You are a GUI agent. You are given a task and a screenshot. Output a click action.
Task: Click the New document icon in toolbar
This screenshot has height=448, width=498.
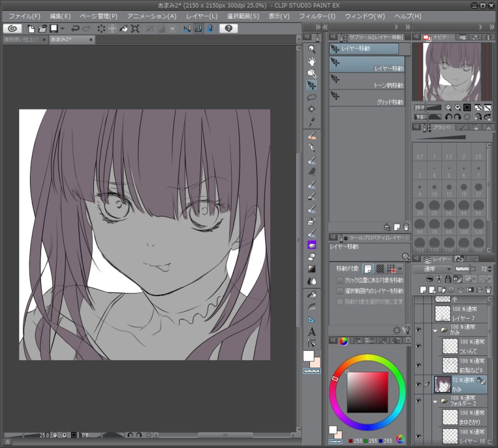click(x=31, y=29)
